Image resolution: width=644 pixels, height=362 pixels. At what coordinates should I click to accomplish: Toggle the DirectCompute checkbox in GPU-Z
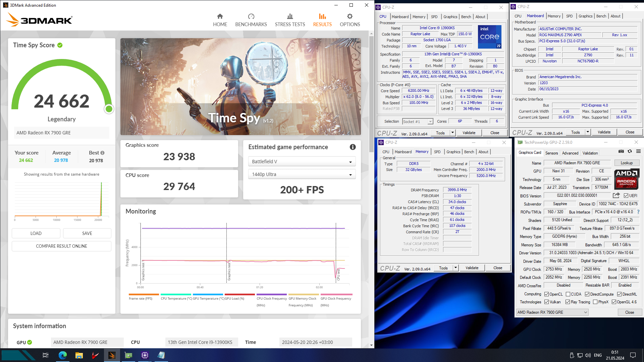(587, 294)
